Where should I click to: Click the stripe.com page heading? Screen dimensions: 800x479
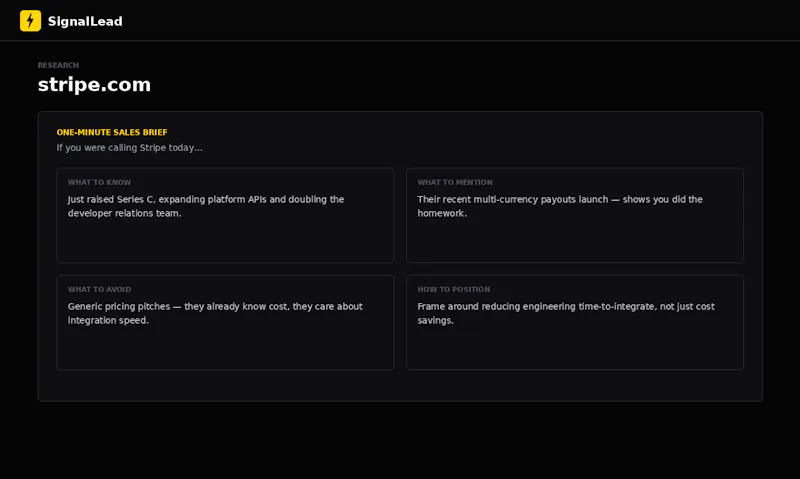[94, 85]
